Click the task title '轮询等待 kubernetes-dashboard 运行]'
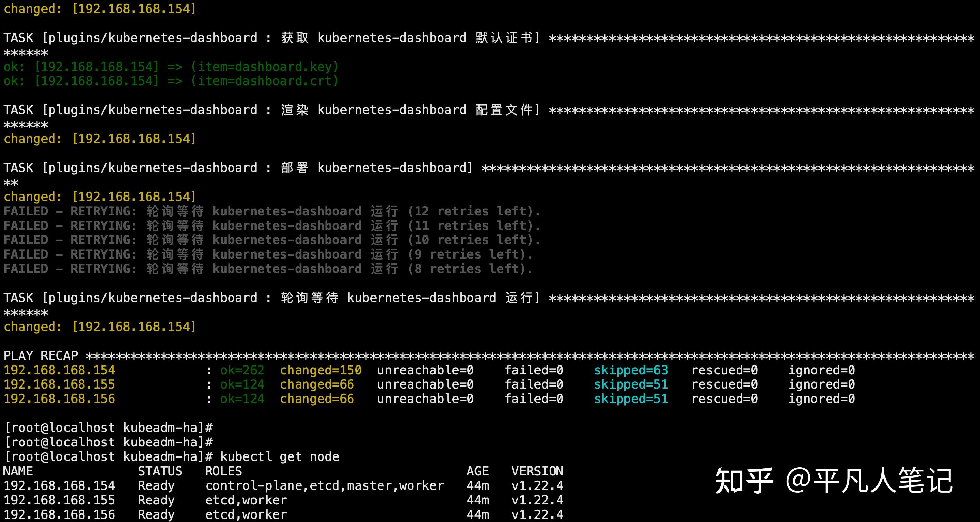 (x=410, y=298)
